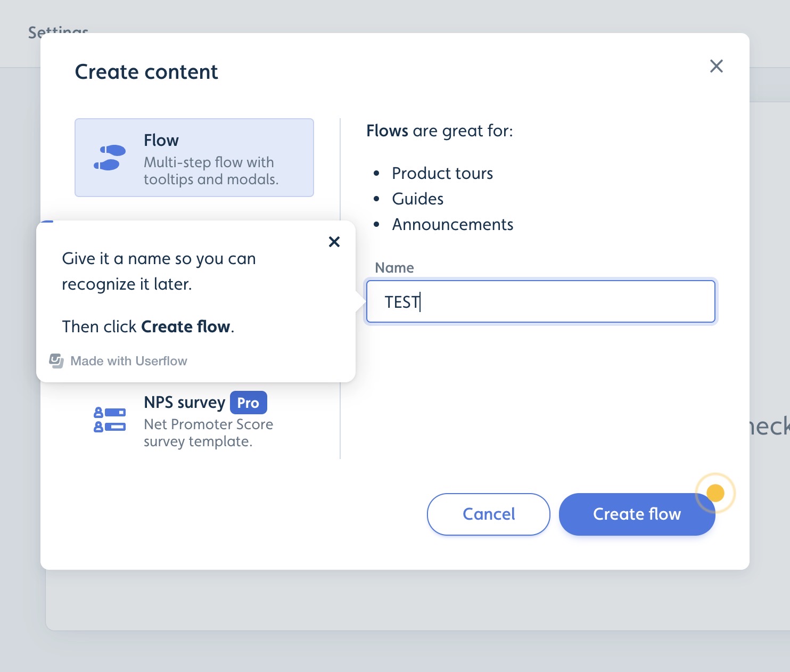Click the Settings heading behind the dialog
The width and height of the screenshot is (790, 672).
[x=58, y=32]
